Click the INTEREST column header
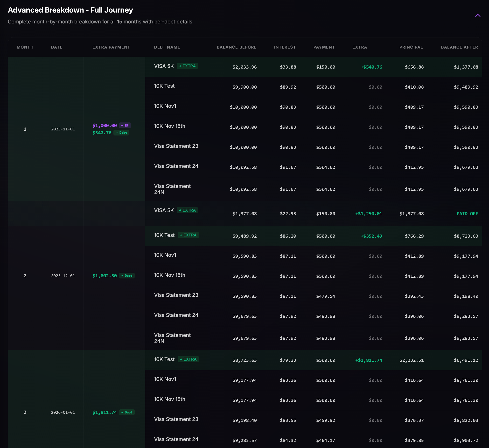489x448 pixels. pos(285,47)
